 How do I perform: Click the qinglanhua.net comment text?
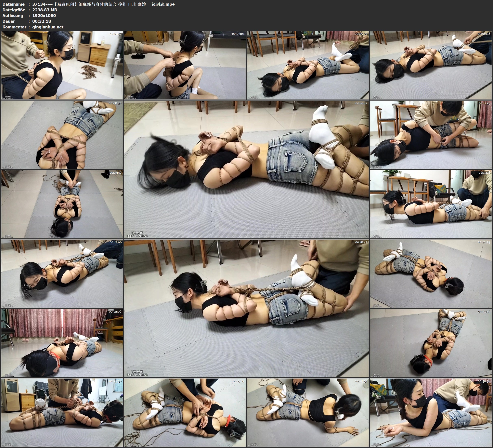48,27
